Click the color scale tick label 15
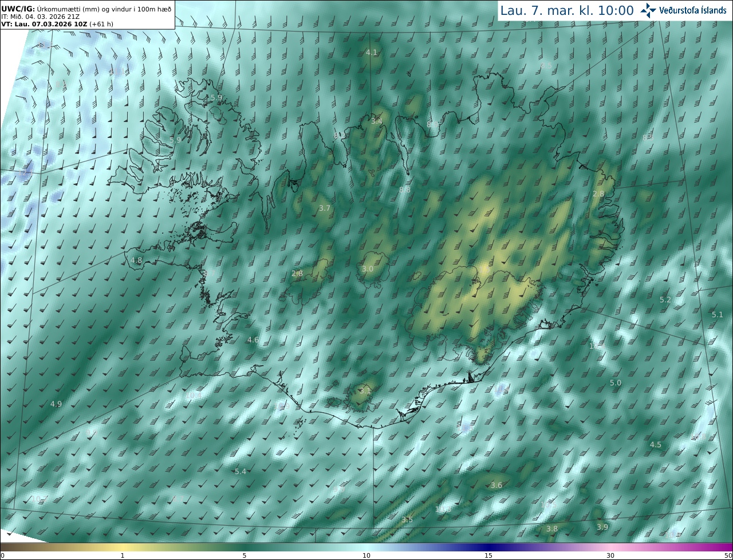 [x=488, y=556]
